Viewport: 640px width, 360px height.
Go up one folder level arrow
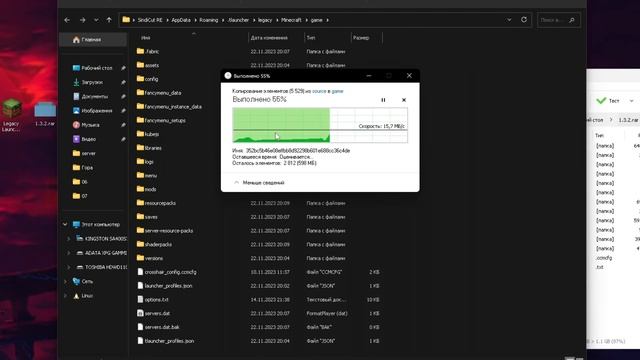coord(109,20)
